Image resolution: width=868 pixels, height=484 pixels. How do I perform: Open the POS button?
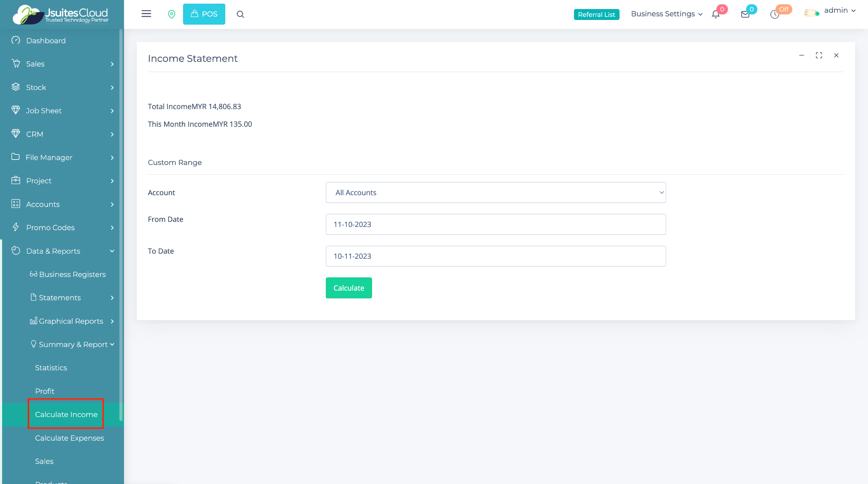[x=204, y=14]
